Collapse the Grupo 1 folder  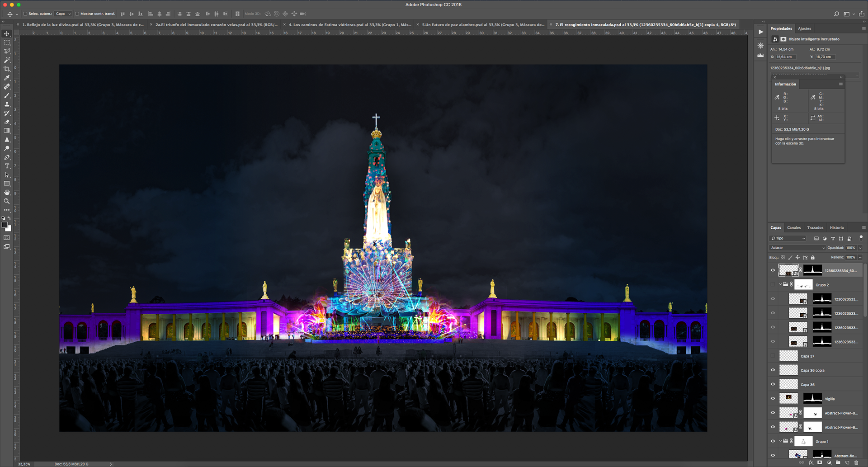pyautogui.click(x=780, y=441)
